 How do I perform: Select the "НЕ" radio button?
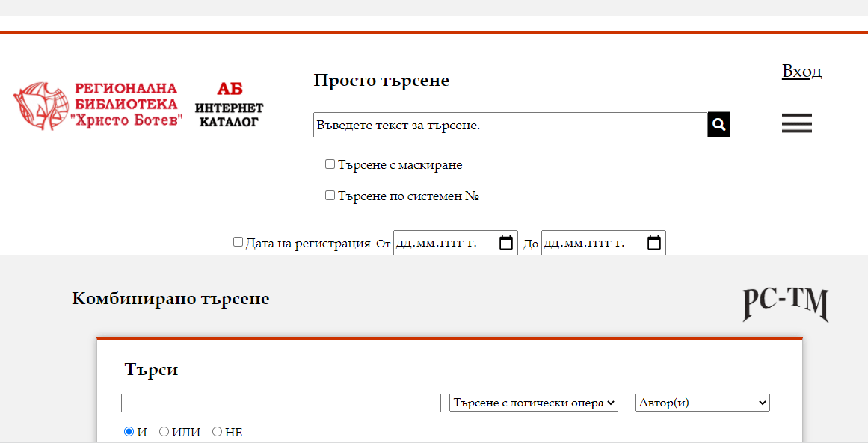coord(217,431)
